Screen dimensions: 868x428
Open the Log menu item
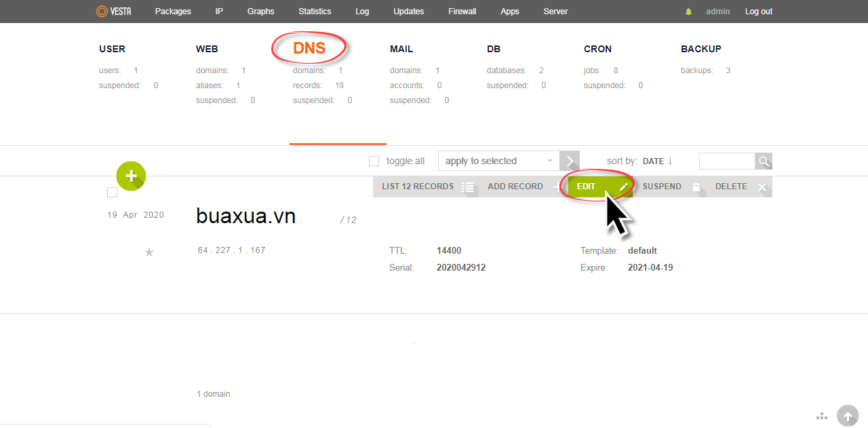(x=362, y=12)
